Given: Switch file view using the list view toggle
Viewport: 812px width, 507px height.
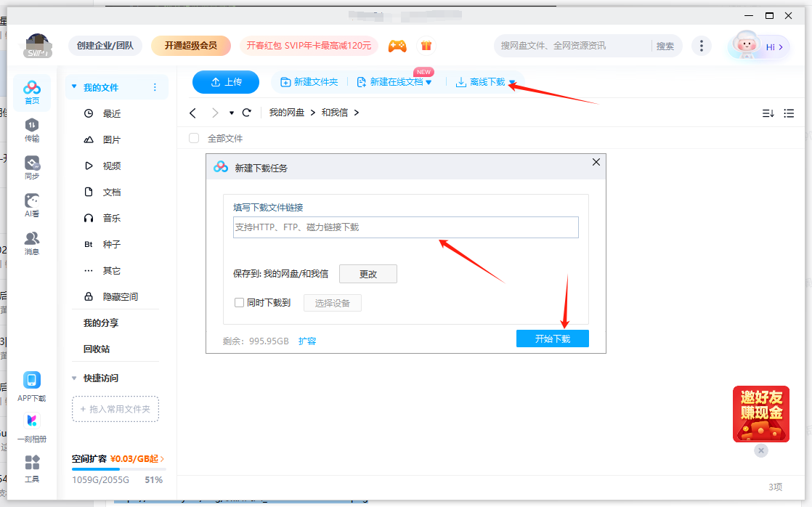Looking at the screenshot, I should (x=789, y=113).
